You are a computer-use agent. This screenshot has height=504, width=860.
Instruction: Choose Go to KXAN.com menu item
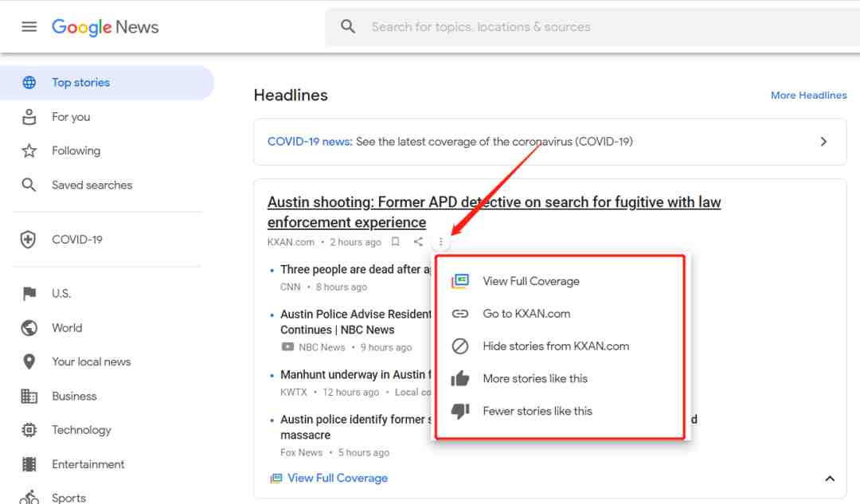[x=526, y=314]
